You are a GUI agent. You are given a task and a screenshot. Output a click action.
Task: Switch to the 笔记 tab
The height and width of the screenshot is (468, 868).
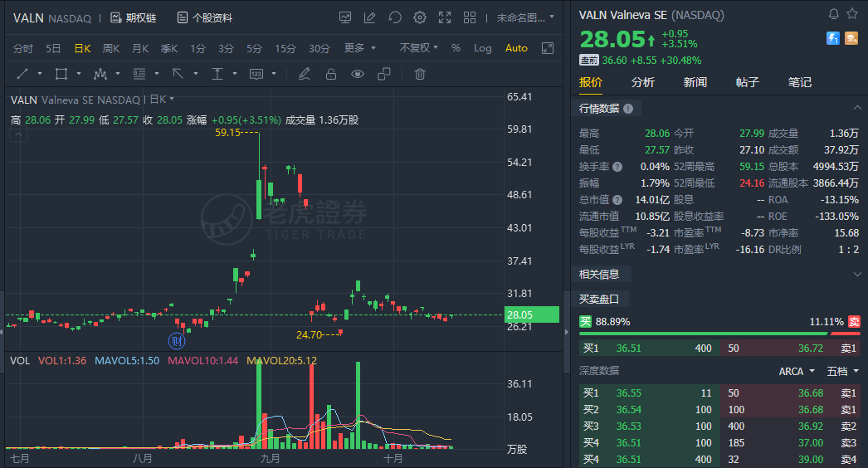[x=800, y=82]
